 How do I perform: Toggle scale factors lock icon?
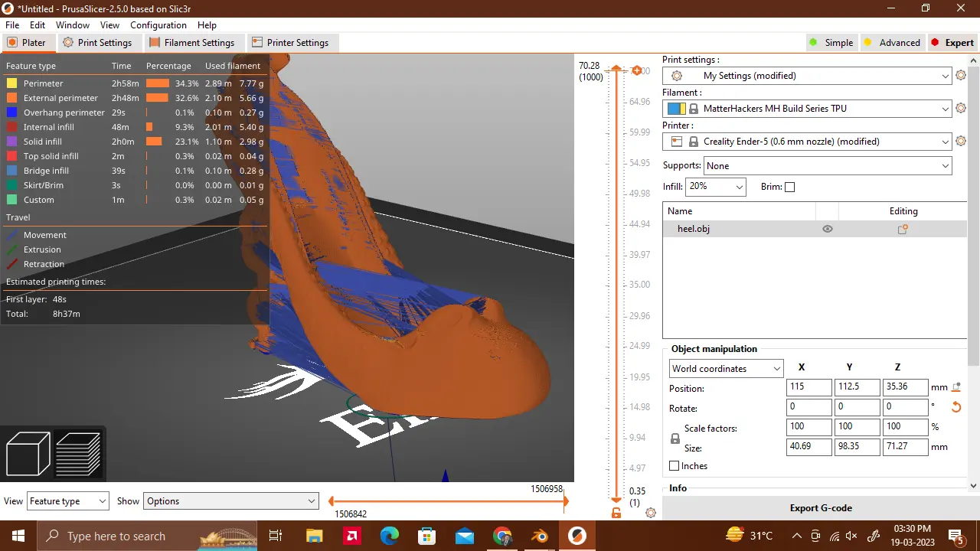[675, 439]
